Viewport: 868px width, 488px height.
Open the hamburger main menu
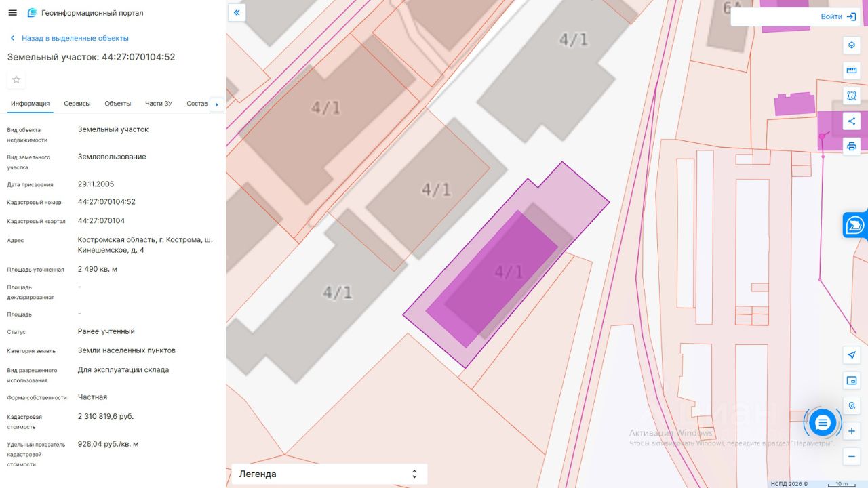pos(12,13)
